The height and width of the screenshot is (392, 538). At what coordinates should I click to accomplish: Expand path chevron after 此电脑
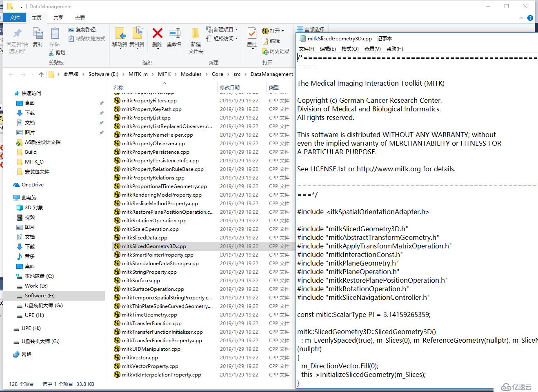point(83,74)
